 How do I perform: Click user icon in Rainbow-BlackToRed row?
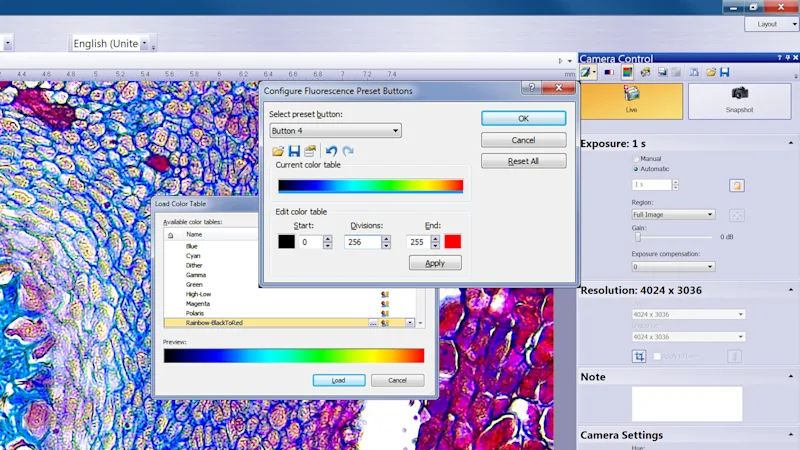tap(385, 323)
